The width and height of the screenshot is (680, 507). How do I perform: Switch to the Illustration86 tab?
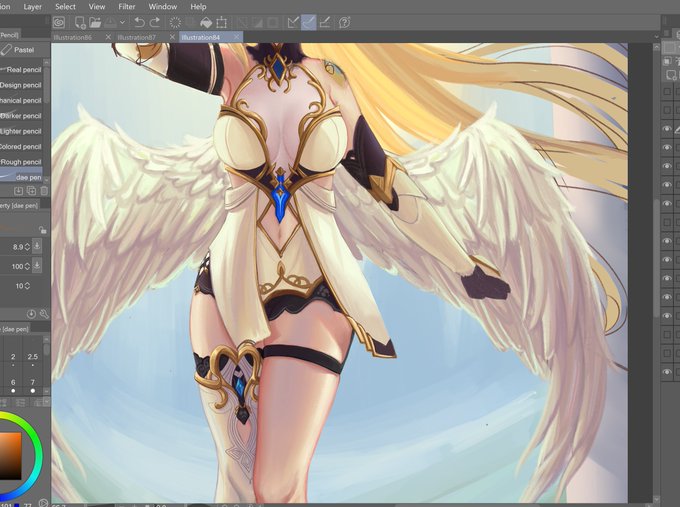(73, 37)
